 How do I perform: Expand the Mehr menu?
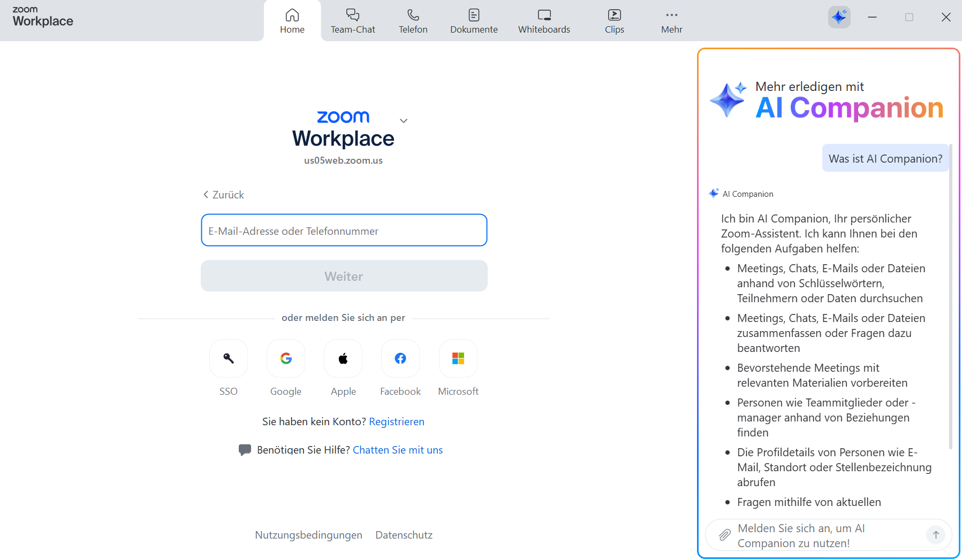672,21
